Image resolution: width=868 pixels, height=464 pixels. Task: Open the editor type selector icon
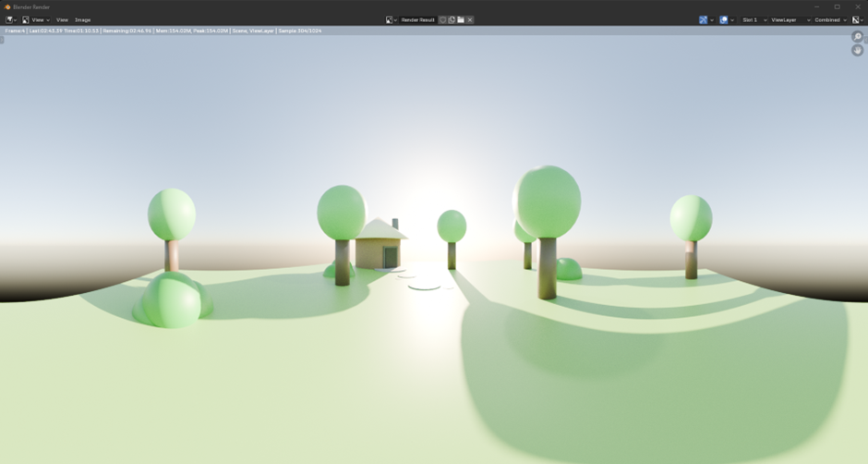pos(10,19)
